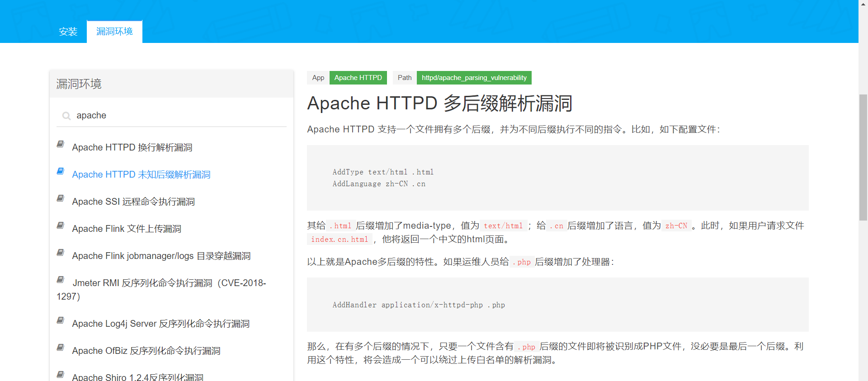Click the Apache HTTPD 多后缀解析漏洞 heading
The height and width of the screenshot is (381, 868).
point(439,103)
